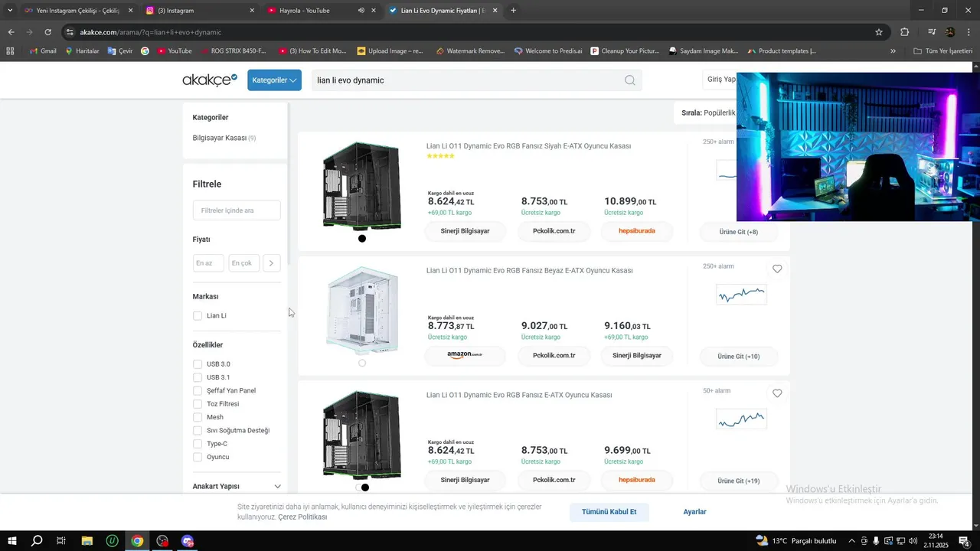
Task: Select the Oyuncu checkbox
Action: (198, 457)
